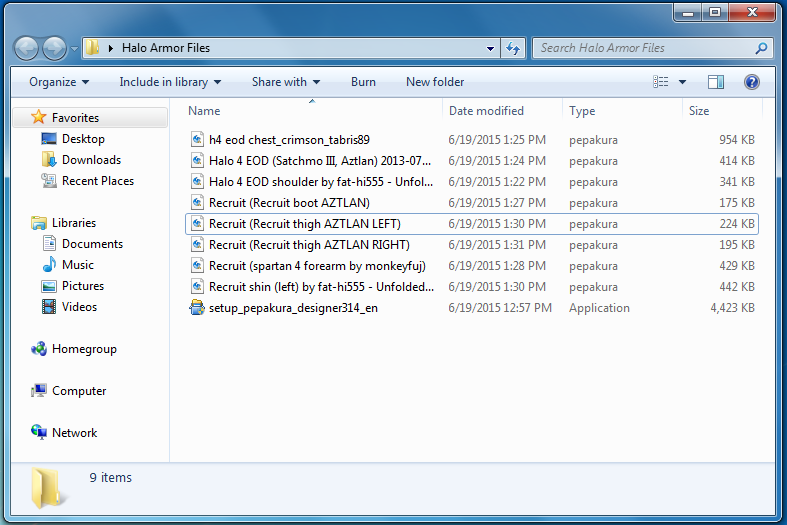Select Halo 4 EOD shoulder by fat-hi555 file
787x525 pixels.
pos(321,182)
